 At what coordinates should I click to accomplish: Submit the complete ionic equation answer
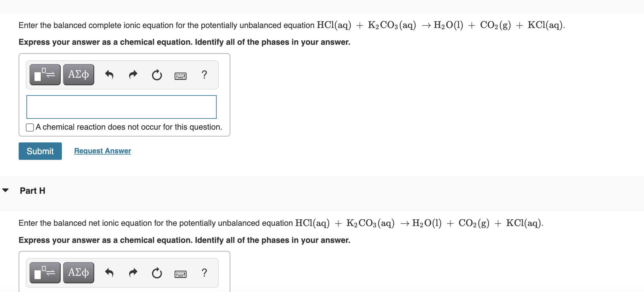[40, 151]
